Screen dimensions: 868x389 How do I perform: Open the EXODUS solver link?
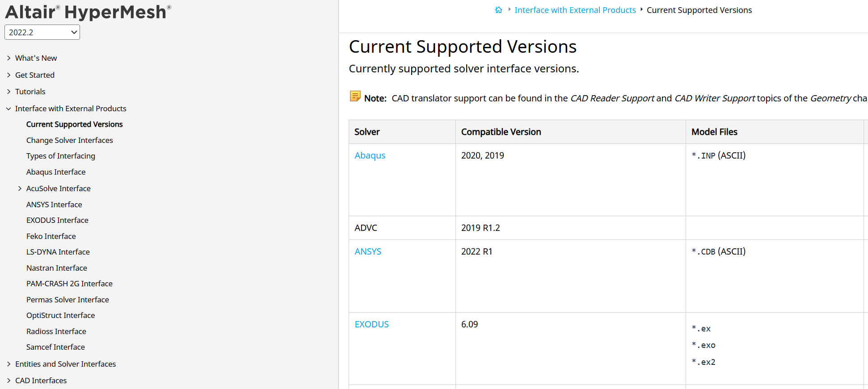[371, 324]
